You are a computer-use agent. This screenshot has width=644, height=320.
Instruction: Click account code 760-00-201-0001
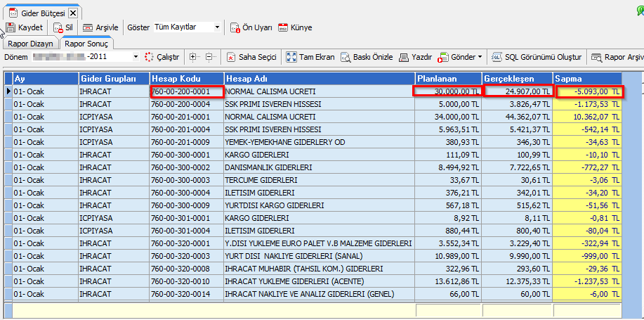tap(187, 117)
